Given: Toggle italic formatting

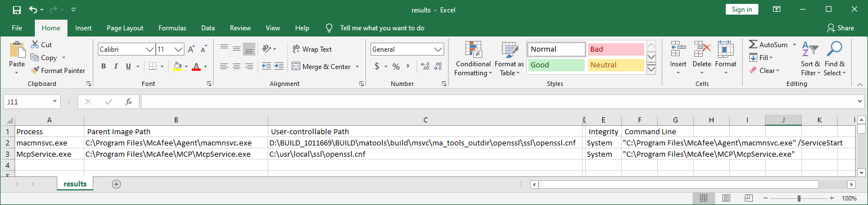Looking at the screenshot, I should point(116,66).
